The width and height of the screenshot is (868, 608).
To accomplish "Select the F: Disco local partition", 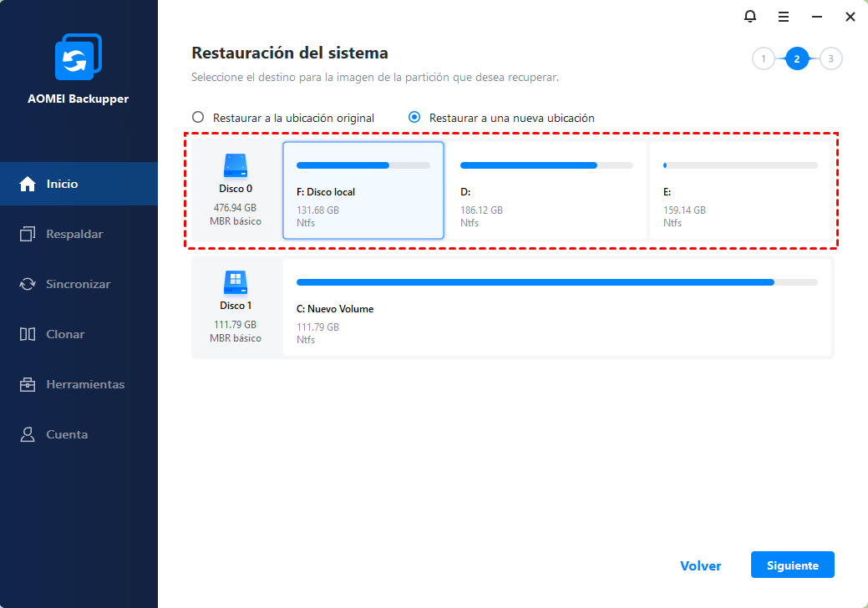I will pos(363,190).
